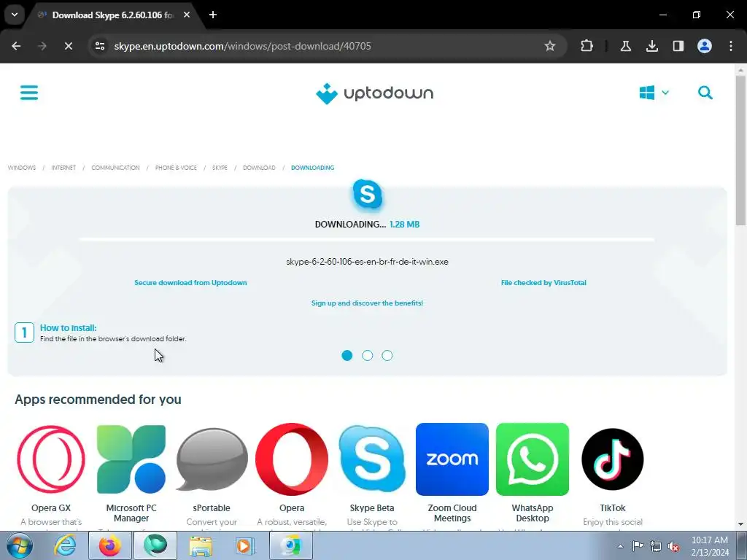The height and width of the screenshot is (560, 747).
Task: Open the TikTok app icon
Action: [613, 459]
